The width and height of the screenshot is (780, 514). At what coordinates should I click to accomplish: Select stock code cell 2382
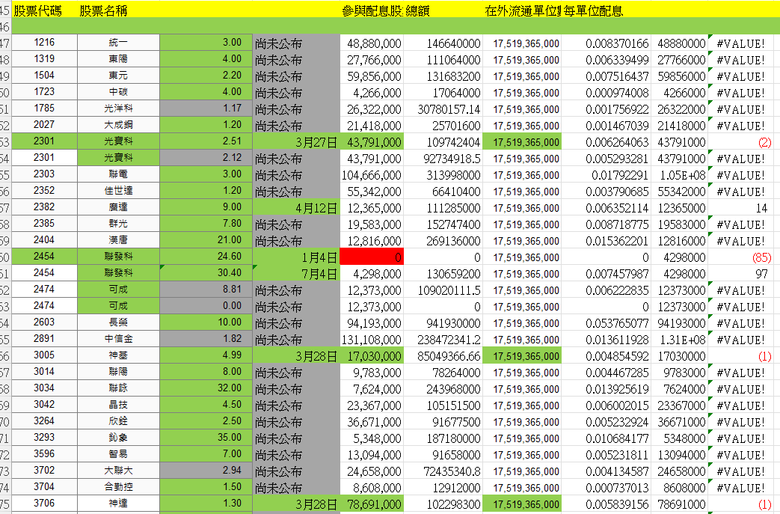(x=44, y=207)
